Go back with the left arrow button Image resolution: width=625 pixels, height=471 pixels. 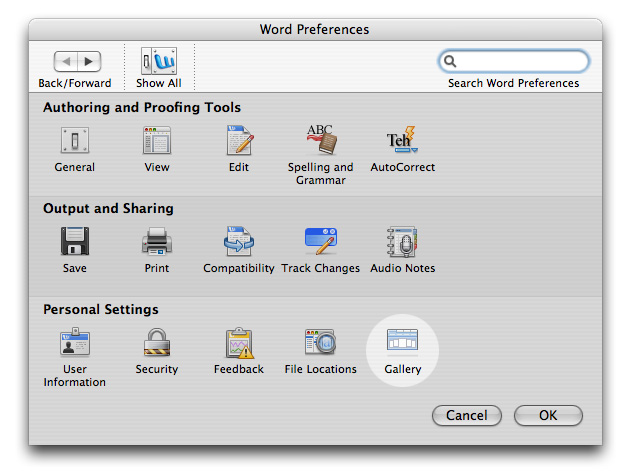(x=66, y=61)
